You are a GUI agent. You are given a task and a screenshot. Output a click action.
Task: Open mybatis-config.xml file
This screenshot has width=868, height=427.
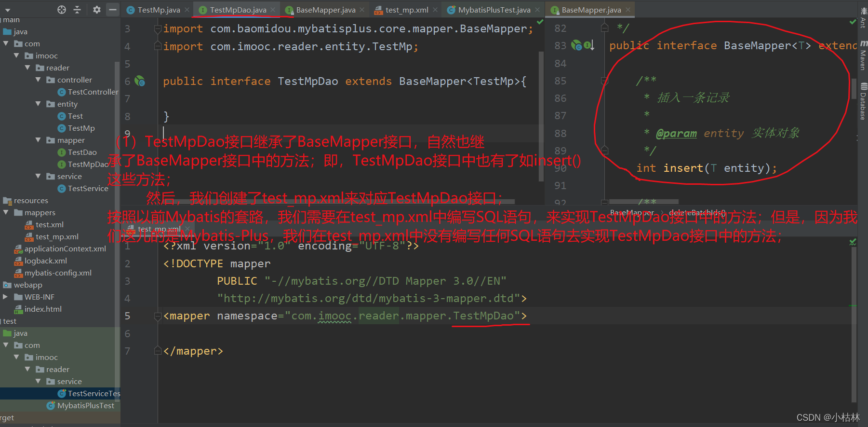click(53, 273)
